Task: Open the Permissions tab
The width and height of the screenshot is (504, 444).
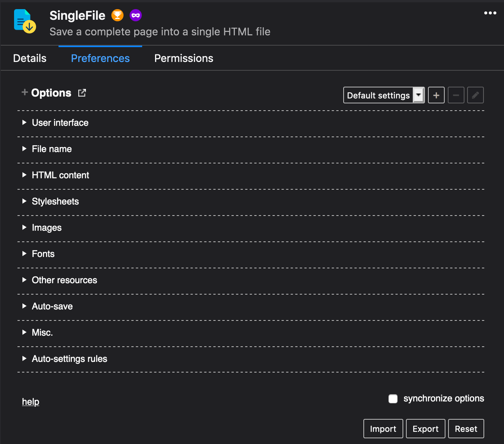Action: [184, 58]
